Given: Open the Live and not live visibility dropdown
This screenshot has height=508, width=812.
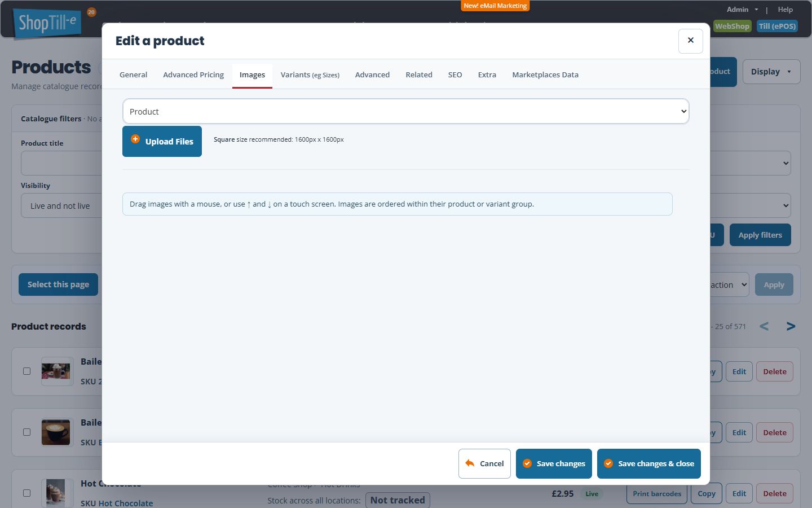Looking at the screenshot, I should pos(61,206).
